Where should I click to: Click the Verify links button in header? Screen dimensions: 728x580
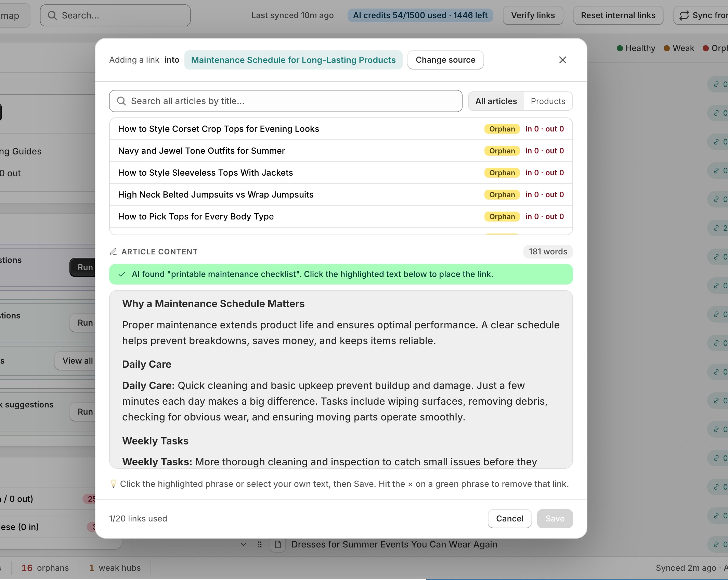tap(533, 15)
